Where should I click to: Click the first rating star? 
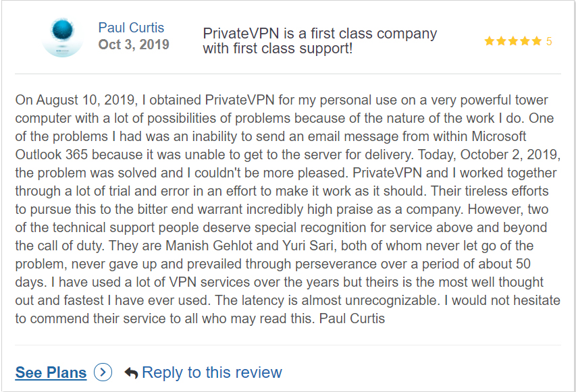(490, 41)
